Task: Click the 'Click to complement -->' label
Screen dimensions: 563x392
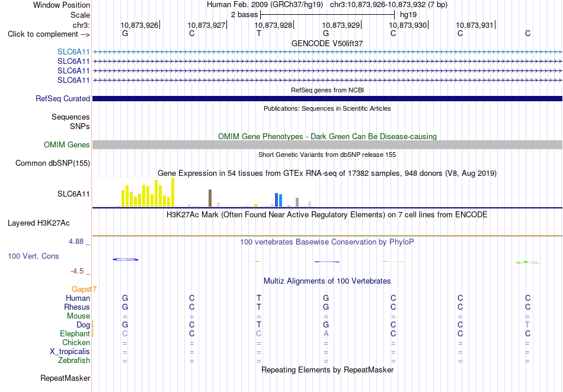Action: (49, 34)
